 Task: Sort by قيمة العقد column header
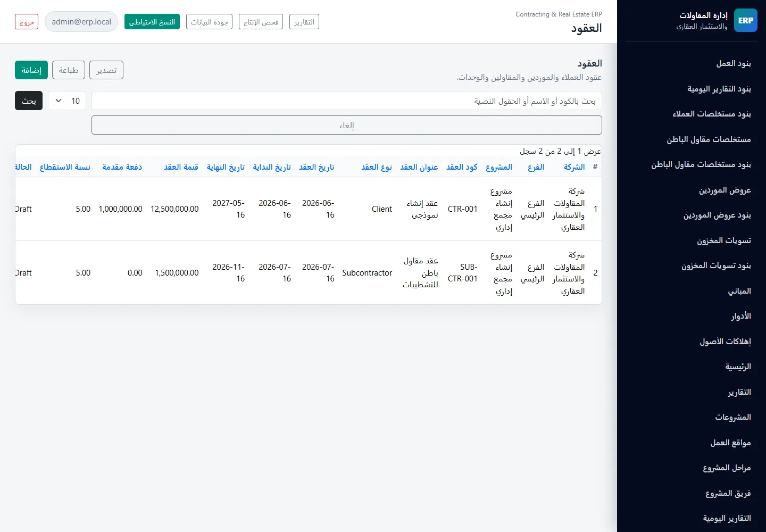181,167
